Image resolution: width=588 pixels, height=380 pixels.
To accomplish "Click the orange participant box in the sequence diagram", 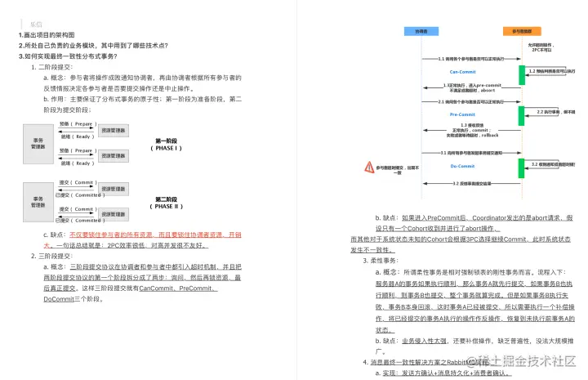I will point(522,31).
